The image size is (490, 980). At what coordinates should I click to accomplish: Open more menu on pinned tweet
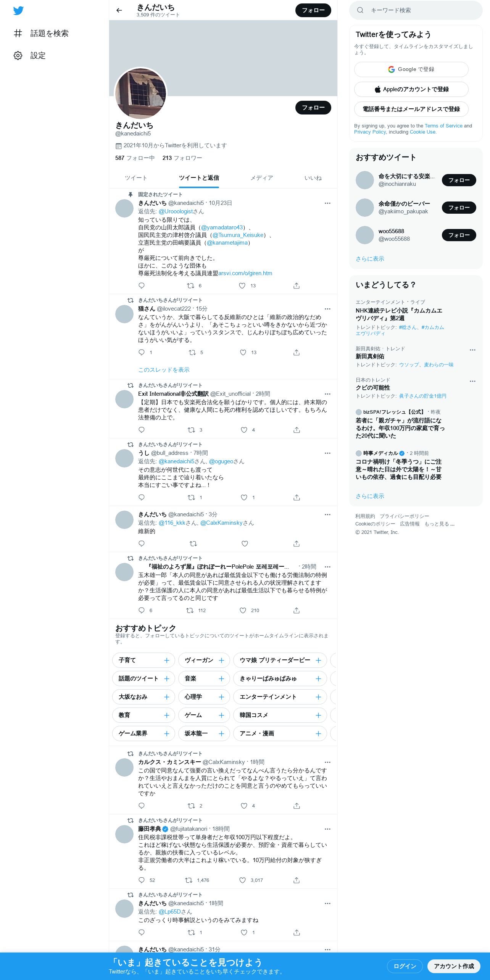tap(327, 203)
